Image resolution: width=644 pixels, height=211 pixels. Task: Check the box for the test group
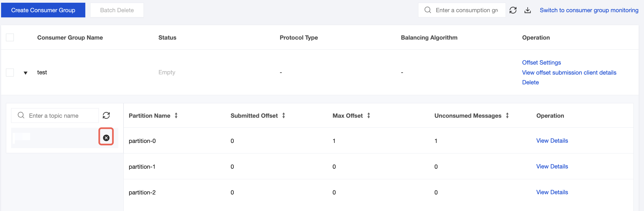click(x=10, y=72)
